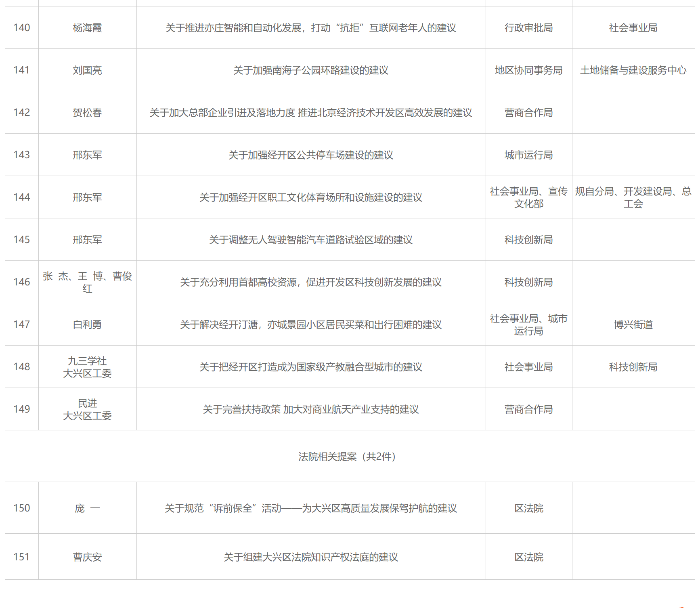Click row number 140 cell
The height and width of the screenshot is (608, 700).
point(22,27)
